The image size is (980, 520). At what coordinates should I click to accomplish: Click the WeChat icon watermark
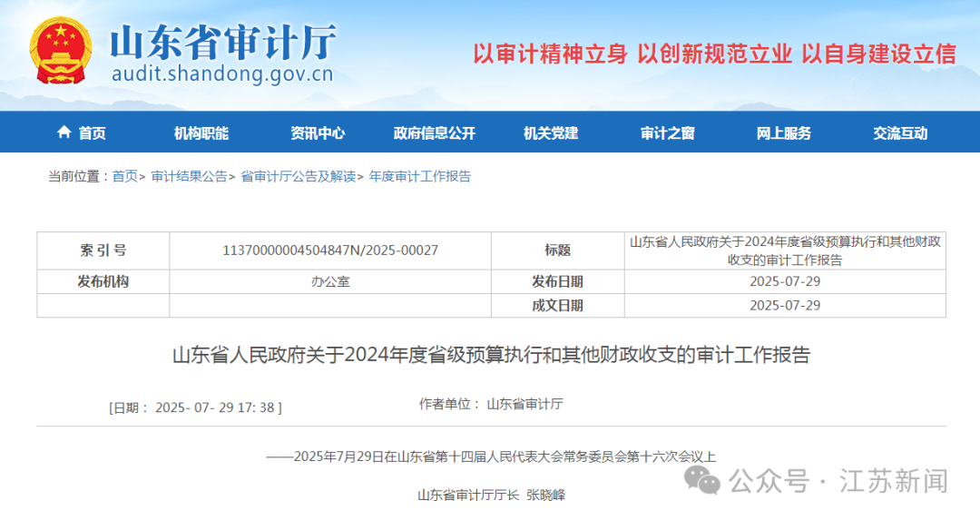coord(702,480)
